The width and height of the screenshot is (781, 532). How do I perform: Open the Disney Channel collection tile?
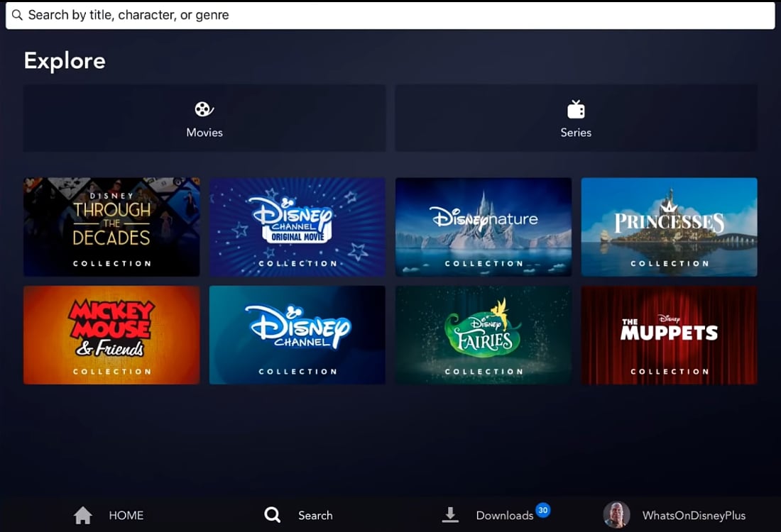297,334
